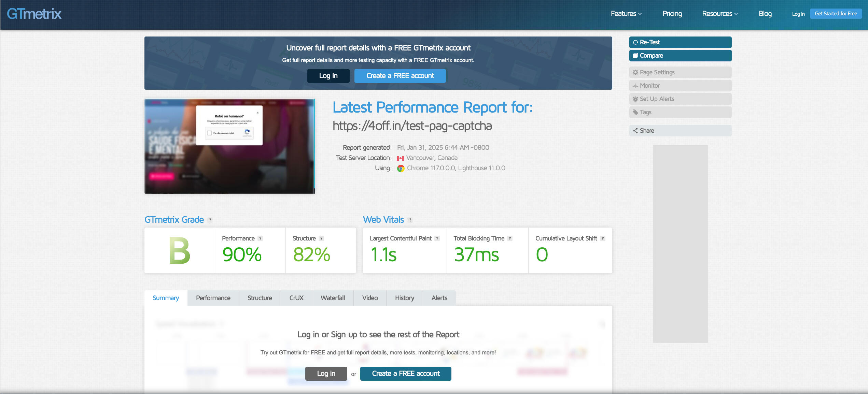Click the GTmetrix logo
The width and height of the screenshot is (868, 394).
(34, 14)
